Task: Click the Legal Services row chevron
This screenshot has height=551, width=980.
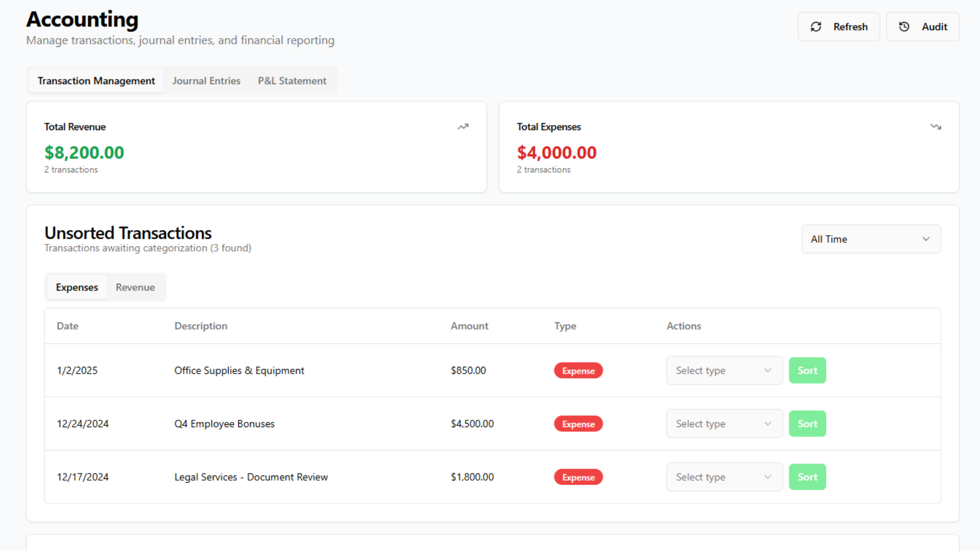Action: pos(767,477)
